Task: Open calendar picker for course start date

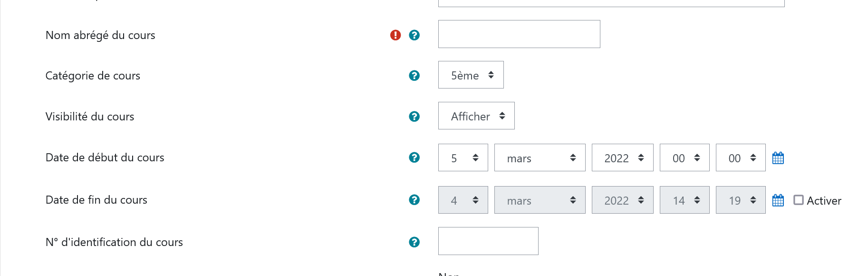Action: pos(778,158)
